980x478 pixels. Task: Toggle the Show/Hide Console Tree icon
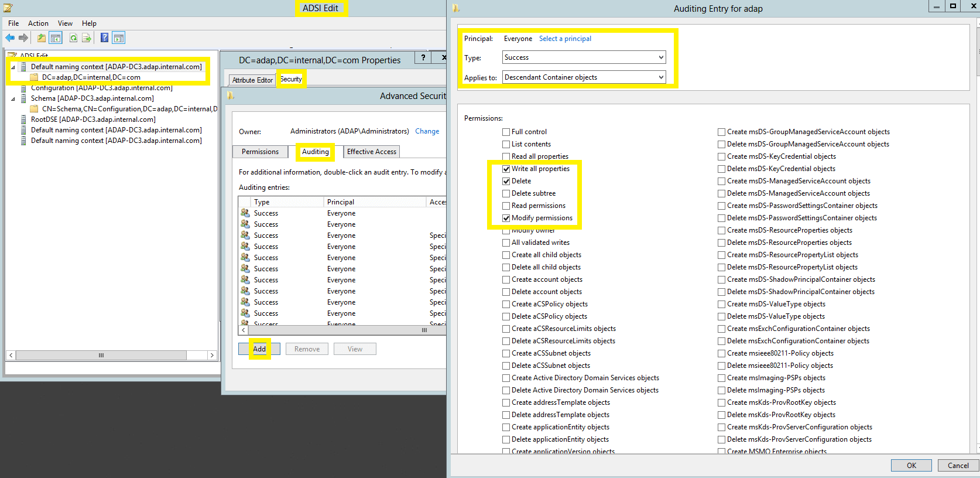click(56, 38)
